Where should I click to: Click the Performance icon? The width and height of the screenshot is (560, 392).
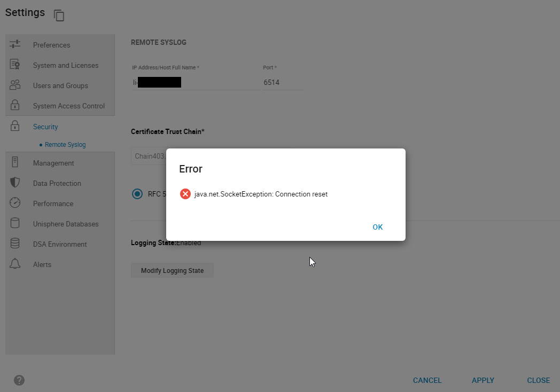(15, 203)
